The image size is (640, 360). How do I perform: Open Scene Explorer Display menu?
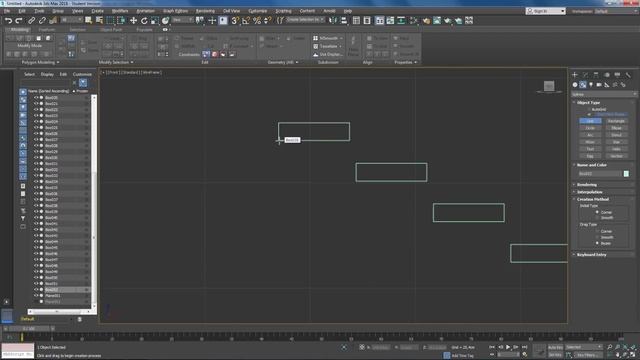pyautogui.click(x=47, y=74)
